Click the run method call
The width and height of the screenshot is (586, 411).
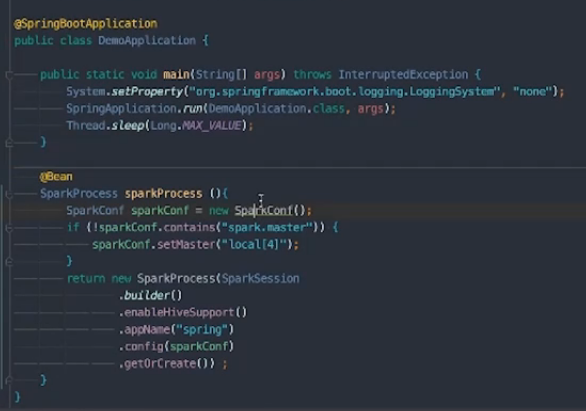click(x=193, y=109)
